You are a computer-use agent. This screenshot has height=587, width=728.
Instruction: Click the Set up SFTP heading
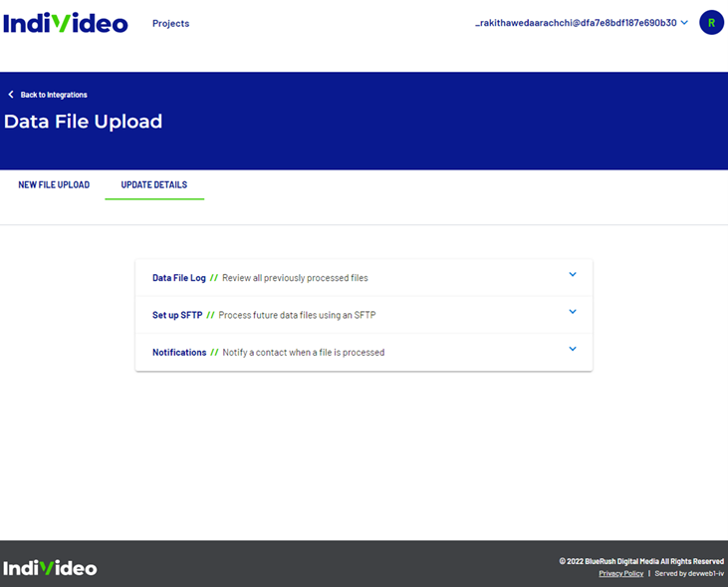click(x=177, y=315)
